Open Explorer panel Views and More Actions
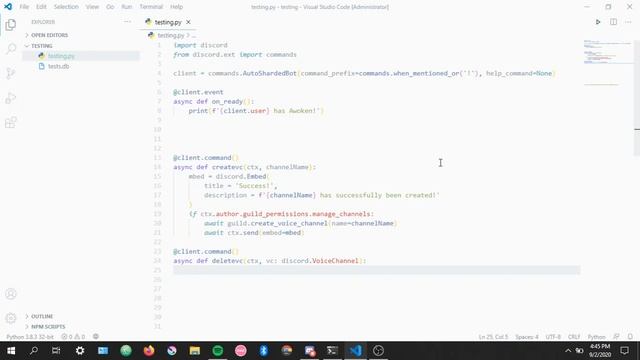This screenshot has width=640, height=360. [127, 22]
